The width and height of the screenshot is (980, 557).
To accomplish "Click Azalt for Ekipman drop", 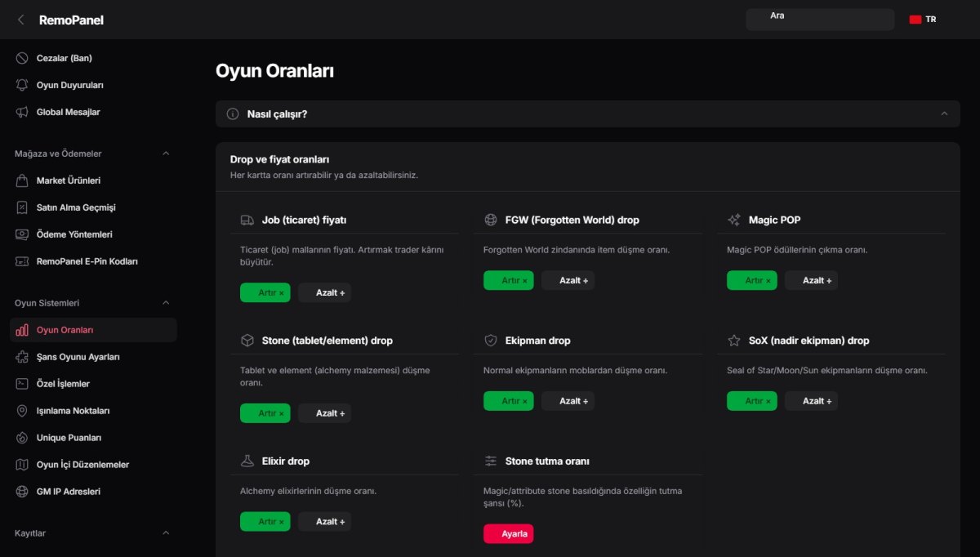I will (x=568, y=401).
